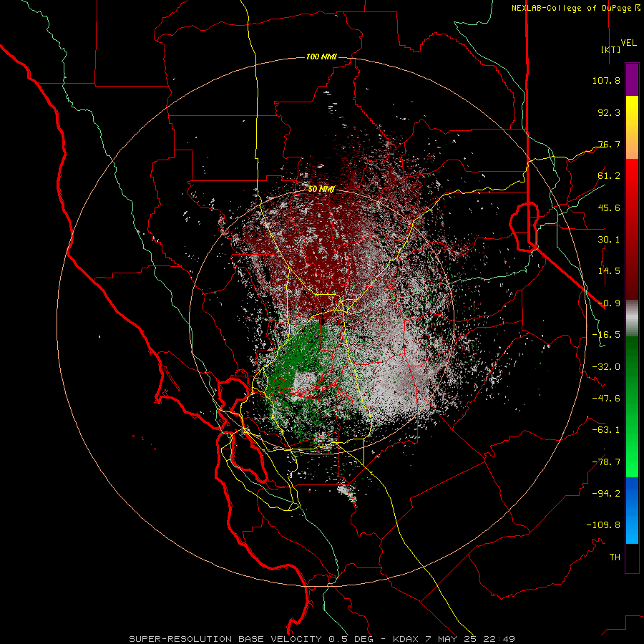Click the 50 NMI range ring label
This screenshot has width=644, height=644.
[x=321, y=190]
